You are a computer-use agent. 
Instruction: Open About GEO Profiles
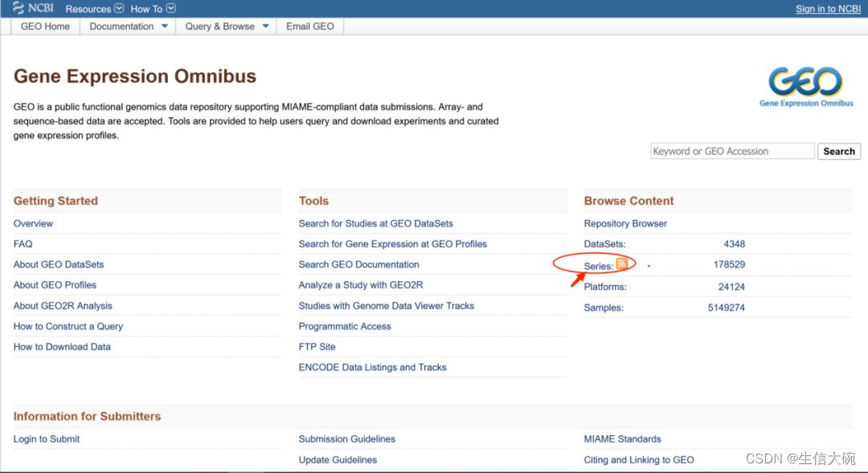coord(55,285)
